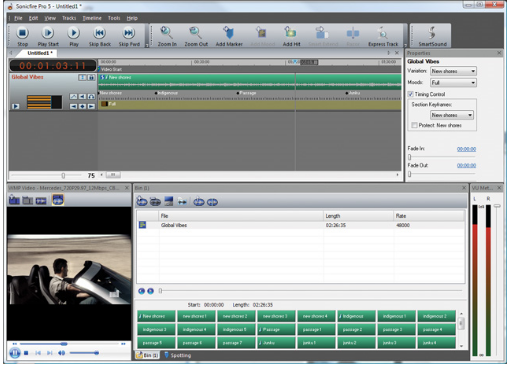508x365 pixels.
Task: Click the Indigenous section marker on the timeline
Action: pyautogui.click(x=166, y=93)
